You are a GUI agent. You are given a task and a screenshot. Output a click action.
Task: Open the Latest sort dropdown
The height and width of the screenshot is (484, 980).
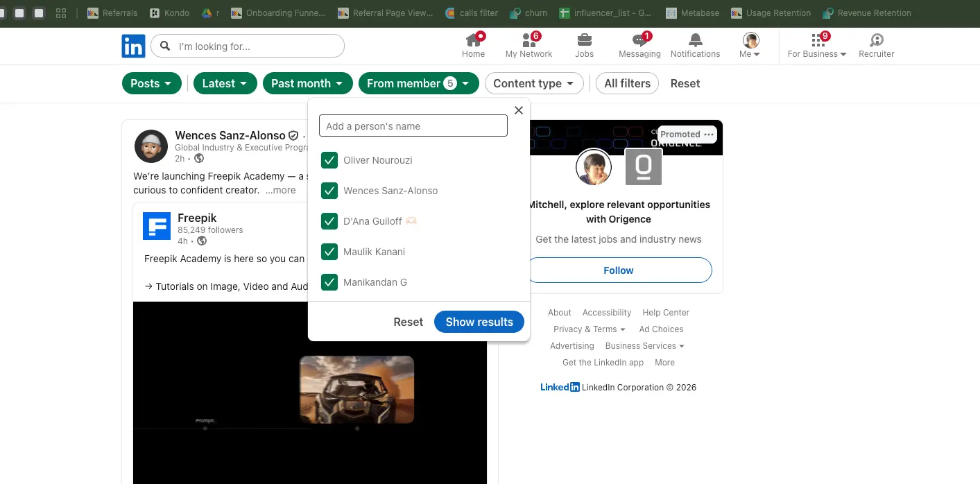(x=225, y=83)
